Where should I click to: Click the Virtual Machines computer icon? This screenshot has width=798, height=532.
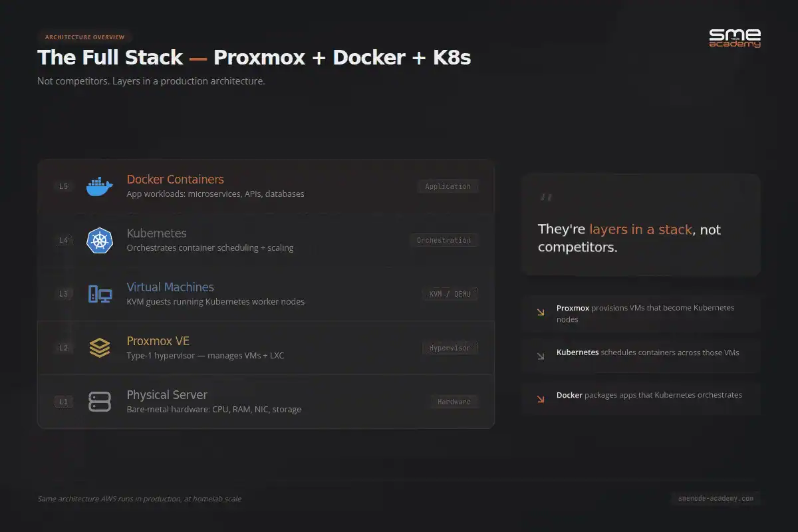(100, 294)
